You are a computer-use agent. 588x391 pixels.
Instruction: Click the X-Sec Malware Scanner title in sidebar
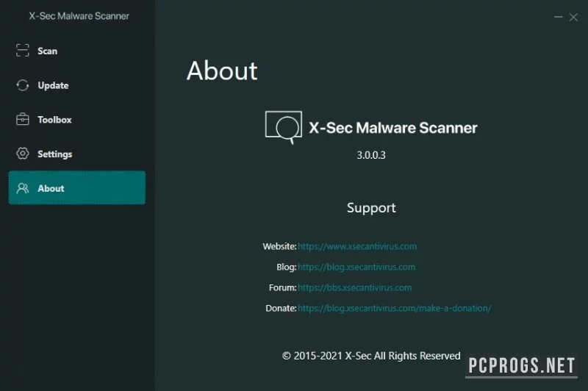79,16
